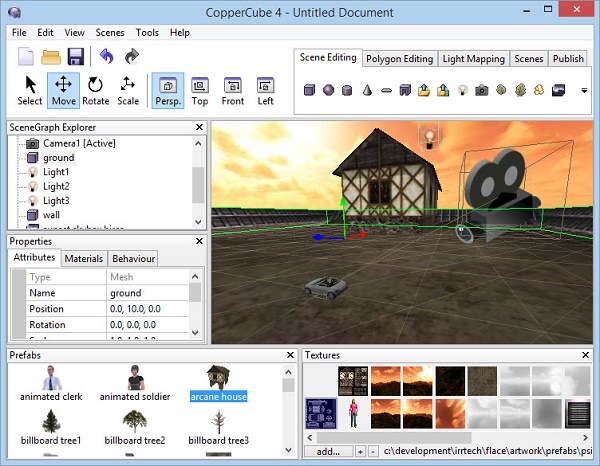Switch to the Light Mapping tab

coord(473,59)
